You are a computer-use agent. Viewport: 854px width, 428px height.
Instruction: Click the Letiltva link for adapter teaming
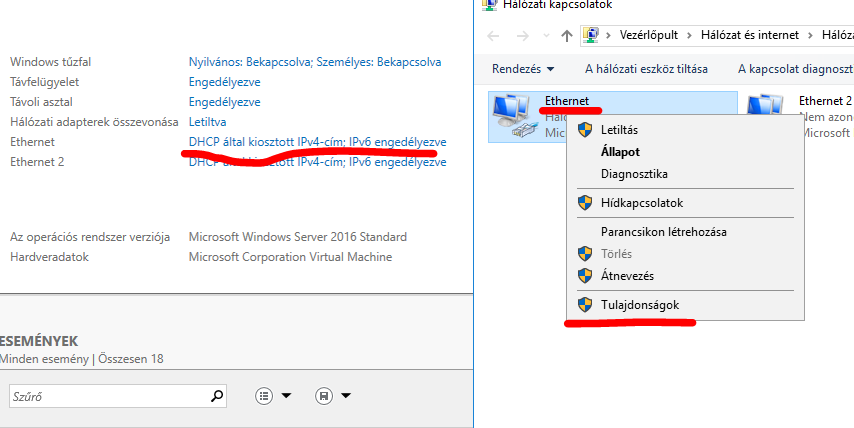coord(207,122)
